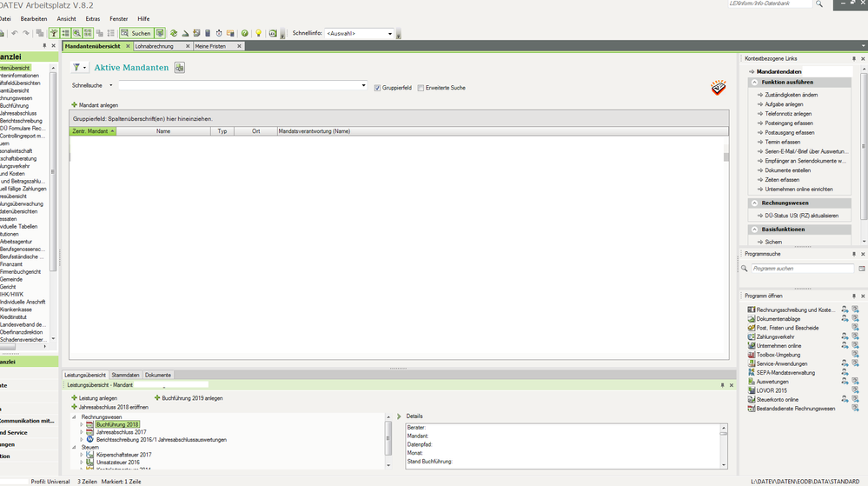Viewport: 868px width, 486px height.
Task: Click the filter funnel icon
Action: 76,68
